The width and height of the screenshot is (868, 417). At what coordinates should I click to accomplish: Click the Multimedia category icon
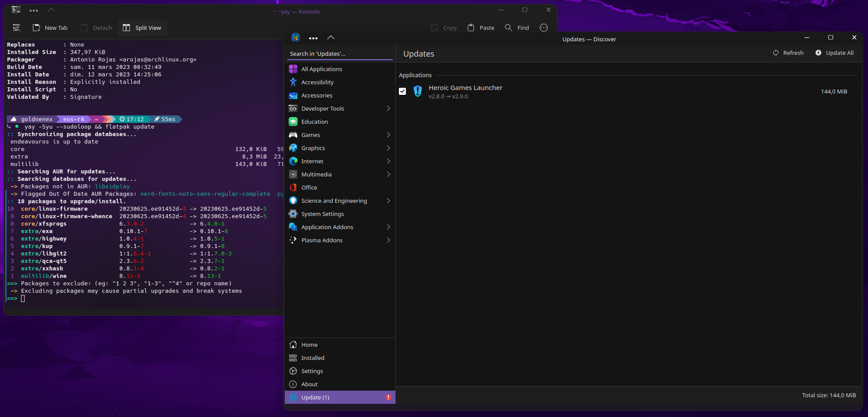click(x=293, y=174)
